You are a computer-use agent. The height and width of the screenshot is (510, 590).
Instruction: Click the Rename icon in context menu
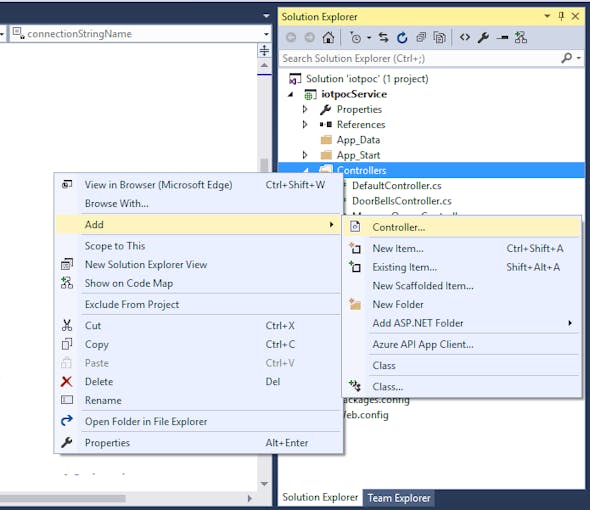click(67, 400)
